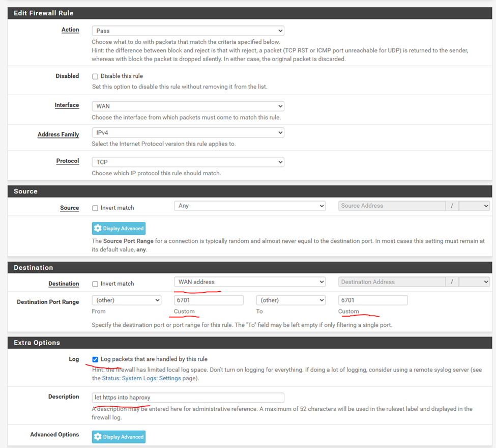Click the Interface field label link

tap(67, 105)
